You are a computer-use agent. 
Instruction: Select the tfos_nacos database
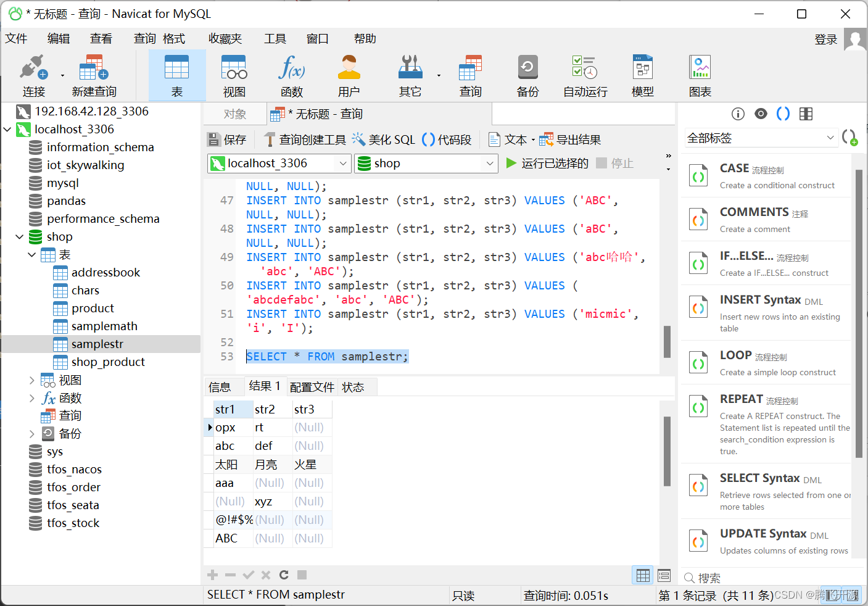tap(74, 470)
